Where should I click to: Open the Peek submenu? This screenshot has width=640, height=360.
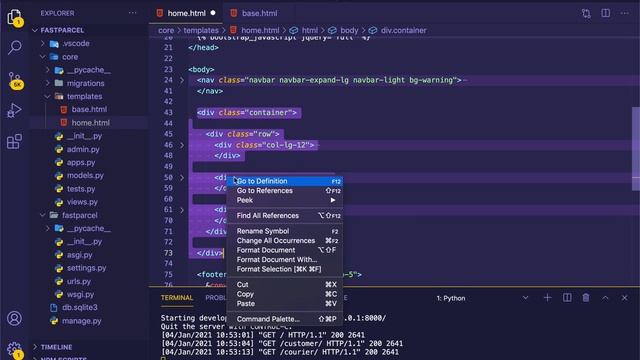pos(285,200)
